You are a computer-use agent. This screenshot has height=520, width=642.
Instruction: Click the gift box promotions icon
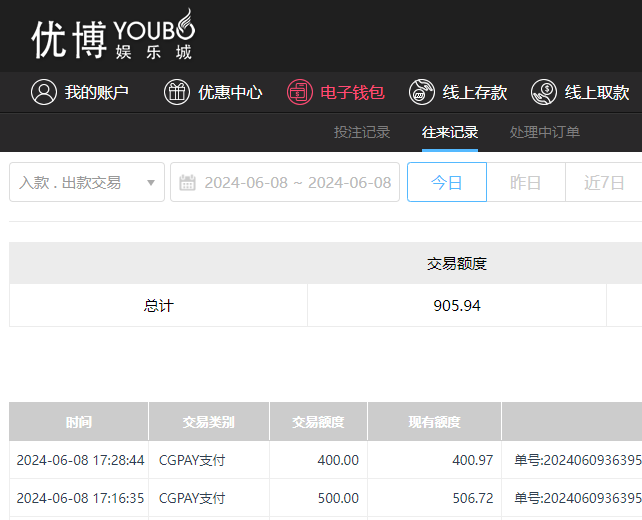(x=177, y=92)
